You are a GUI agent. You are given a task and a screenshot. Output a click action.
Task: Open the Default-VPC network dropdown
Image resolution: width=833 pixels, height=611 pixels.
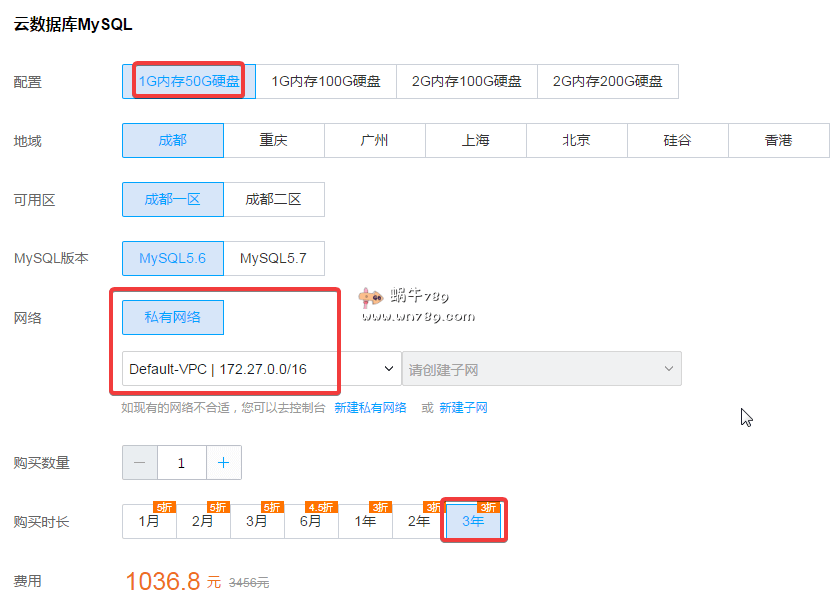point(261,369)
